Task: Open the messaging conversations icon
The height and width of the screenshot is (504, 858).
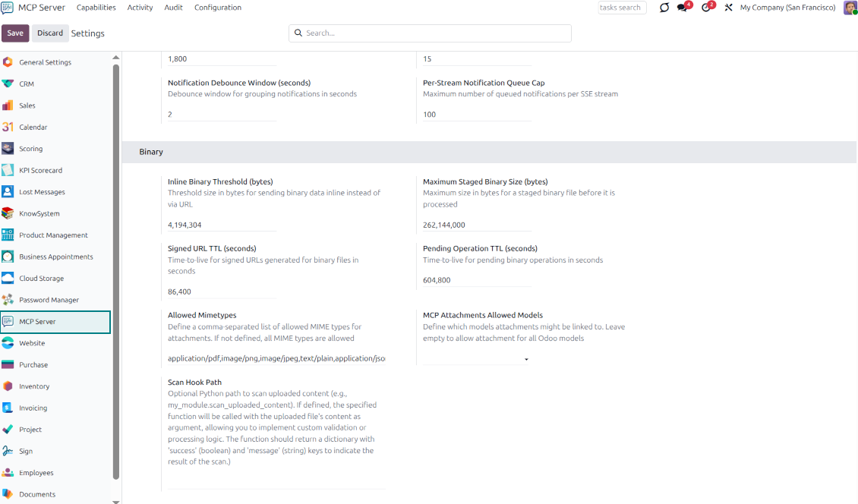Action: (x=683, y=7)
